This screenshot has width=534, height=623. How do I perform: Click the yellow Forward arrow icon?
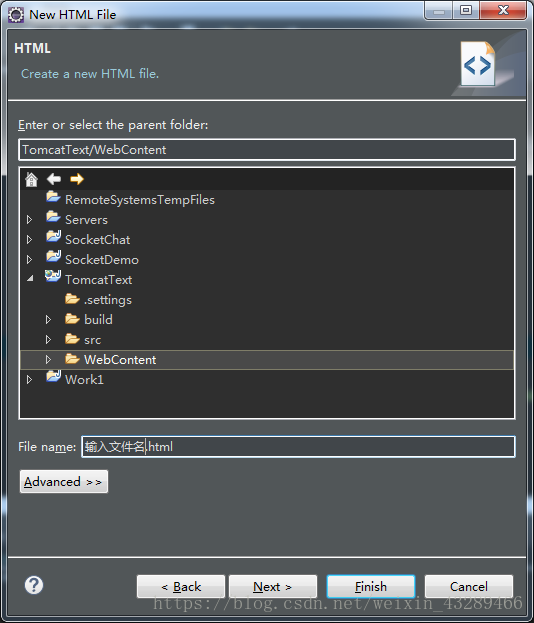click(x=77, y=179)
